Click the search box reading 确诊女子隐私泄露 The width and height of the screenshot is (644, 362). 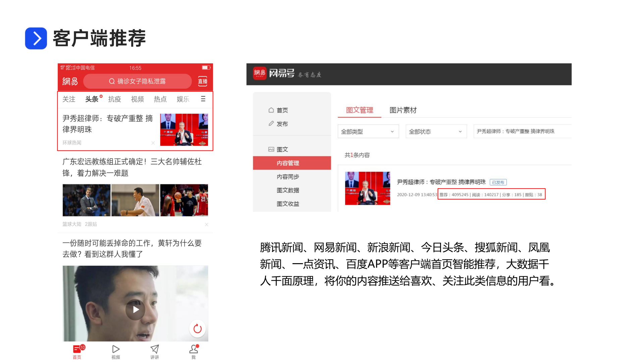pos(138,81)
